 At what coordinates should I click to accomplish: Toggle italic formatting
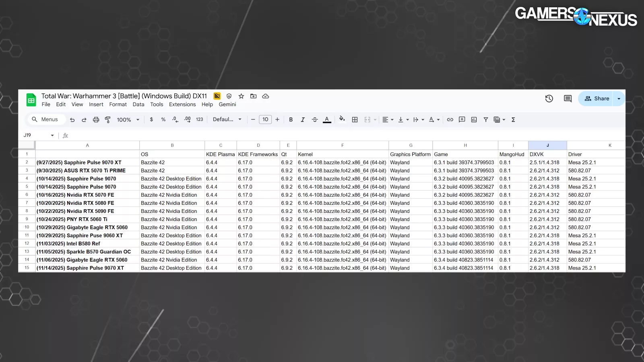[303, 119]
